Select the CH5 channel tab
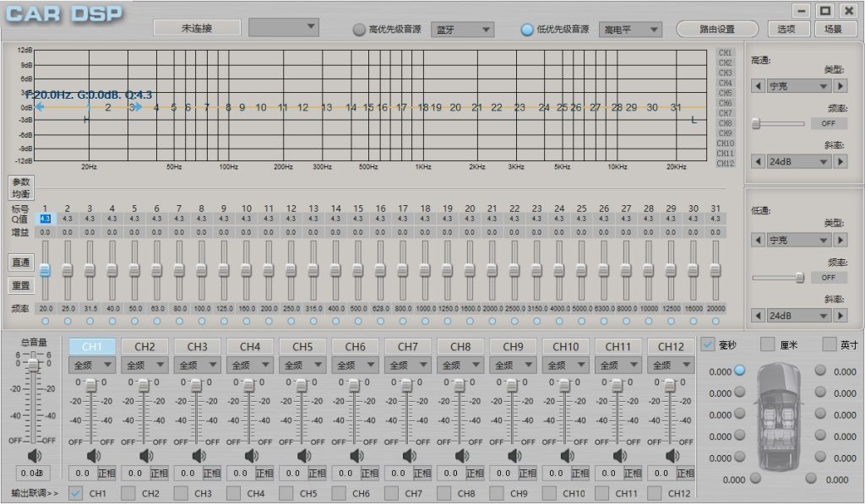This screenshot has width=865, height=504. click(302, 346)
